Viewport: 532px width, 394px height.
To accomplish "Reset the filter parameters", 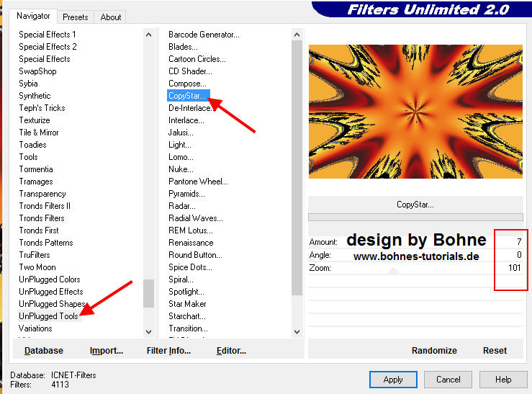I will pos(495,351).
